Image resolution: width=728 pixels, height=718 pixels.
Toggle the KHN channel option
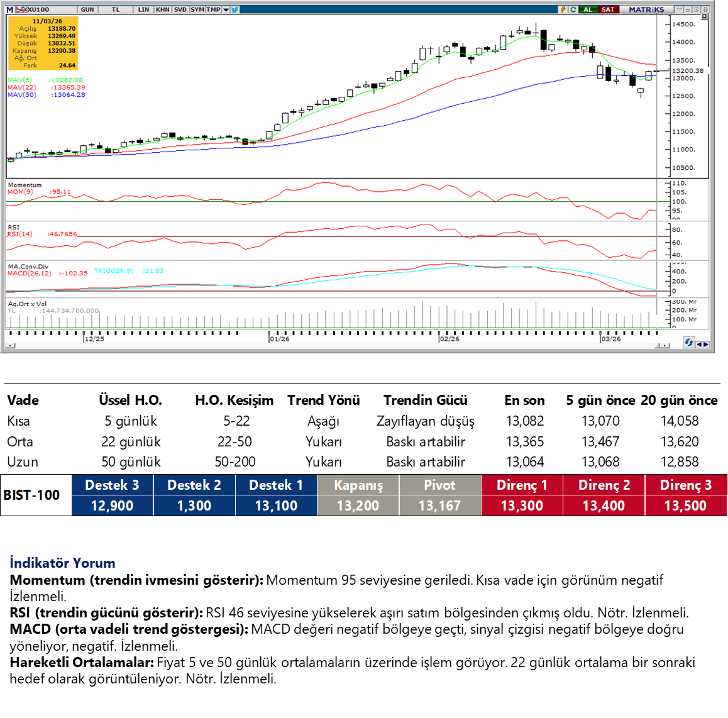tap(162, 9)
